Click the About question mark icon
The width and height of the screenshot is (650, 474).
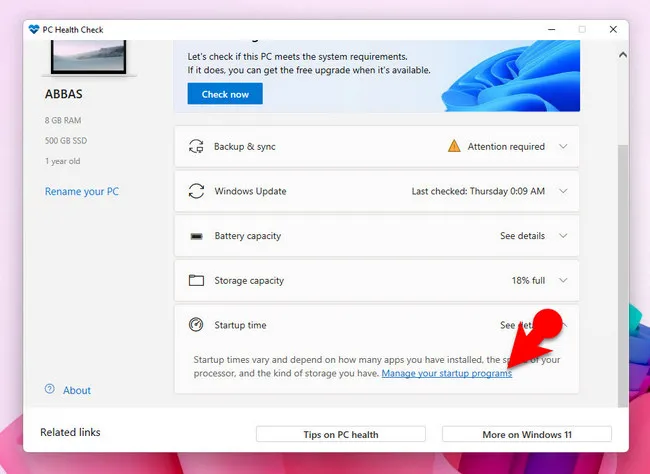pyautogui.click(x=49, y=390)
